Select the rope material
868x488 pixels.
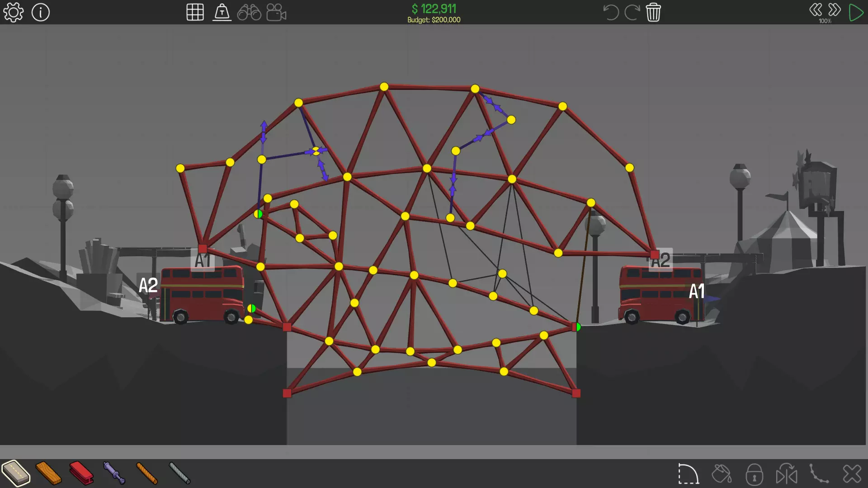point(147,473)
